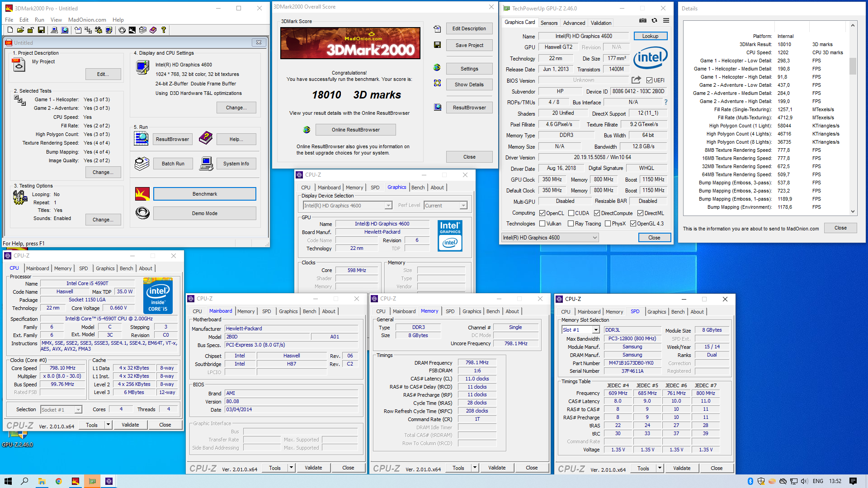Open the Perf Level Current dropdown

[445, 206]
